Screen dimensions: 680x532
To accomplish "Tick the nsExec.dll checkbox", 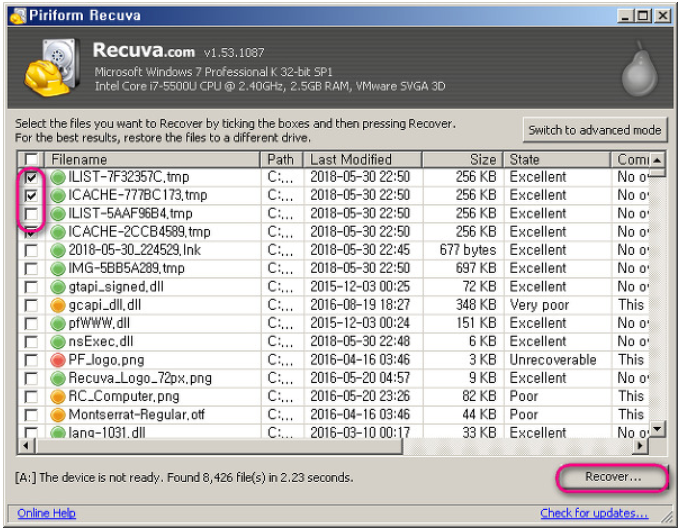I will tap(31, 342).
